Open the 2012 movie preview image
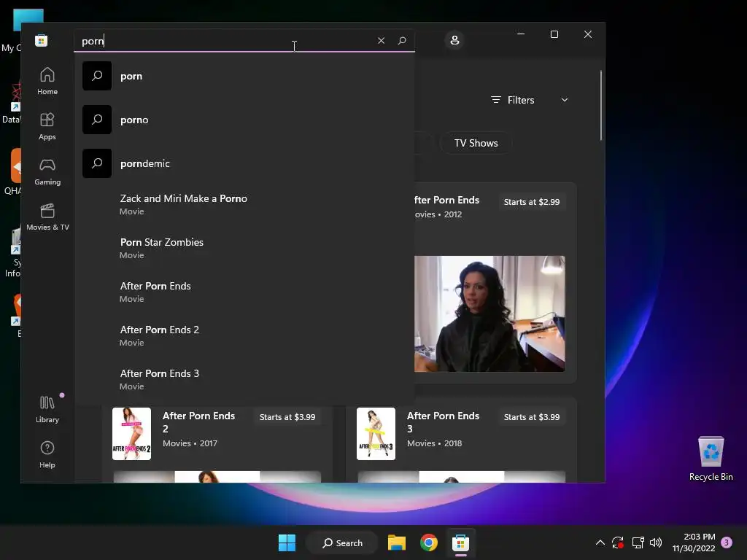The height and width of the screenshot is (560, 747). 489,314
